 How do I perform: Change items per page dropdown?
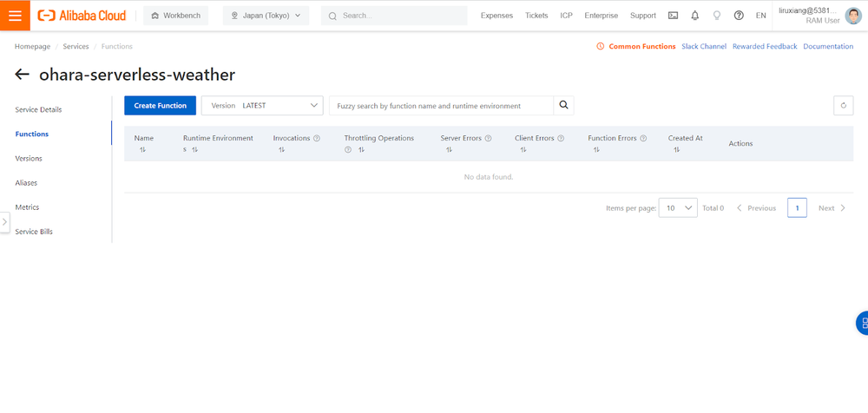click(678, 208)
